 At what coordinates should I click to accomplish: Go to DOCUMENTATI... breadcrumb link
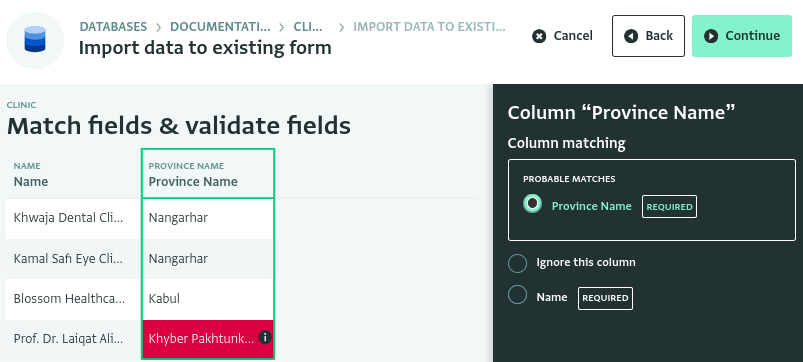[220, 27]
